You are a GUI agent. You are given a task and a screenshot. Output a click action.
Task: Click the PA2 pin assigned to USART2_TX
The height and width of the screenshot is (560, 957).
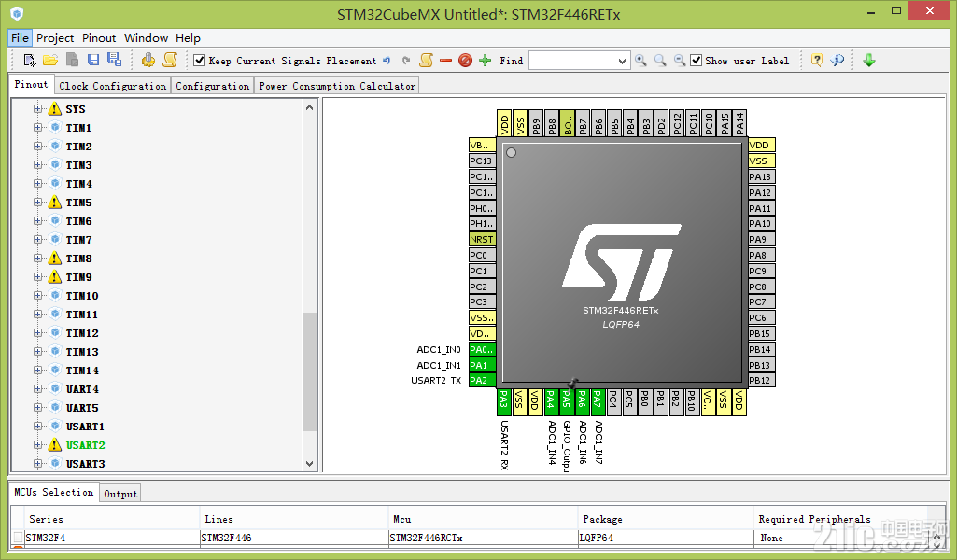click(x=482, y=381)
